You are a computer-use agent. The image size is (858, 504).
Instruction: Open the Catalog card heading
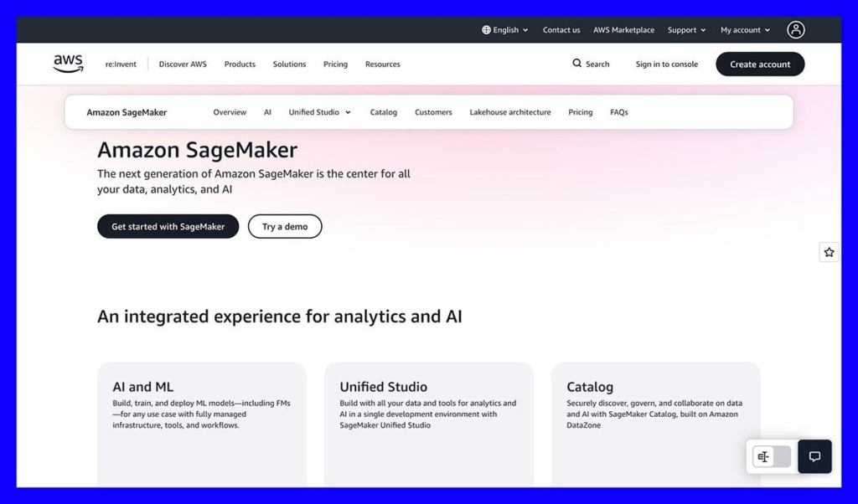[x=590, y=387]
